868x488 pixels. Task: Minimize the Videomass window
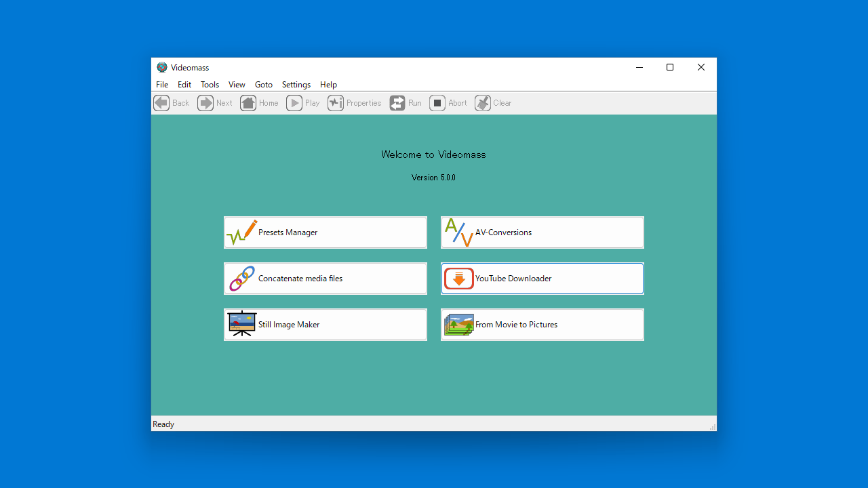[x=639, y=67]
